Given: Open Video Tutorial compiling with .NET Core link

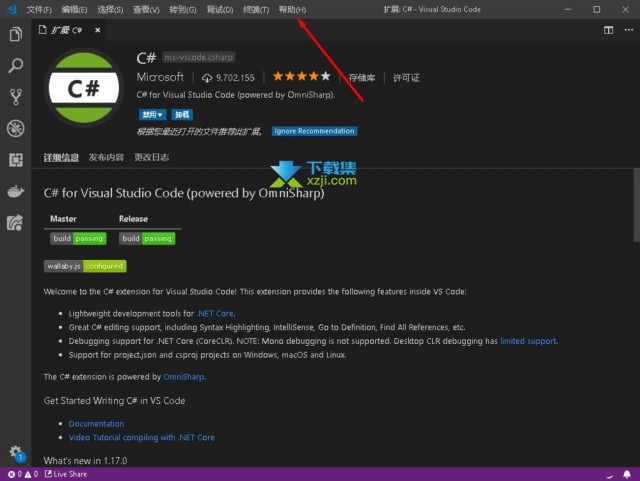Looking at the screenshot, I should tap(141, 437).
